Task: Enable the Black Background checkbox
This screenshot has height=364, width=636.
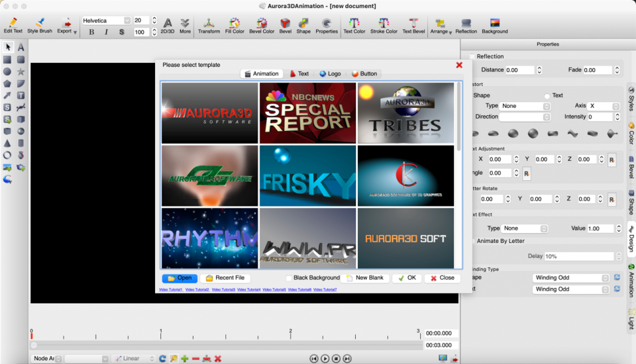Action: [x=289, y=278]
